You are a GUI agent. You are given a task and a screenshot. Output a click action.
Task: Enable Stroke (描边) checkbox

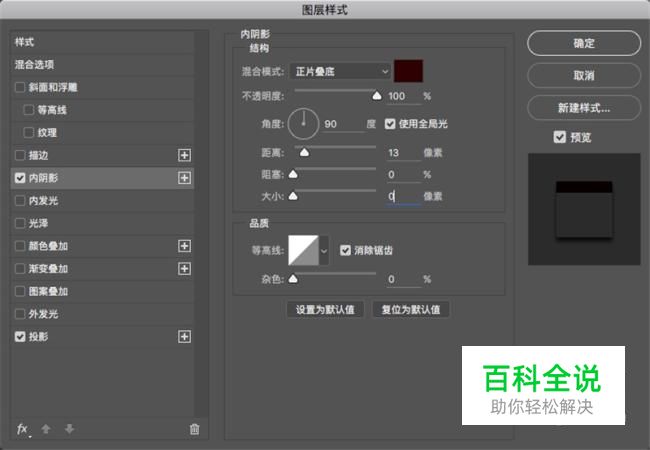[20, 155]
